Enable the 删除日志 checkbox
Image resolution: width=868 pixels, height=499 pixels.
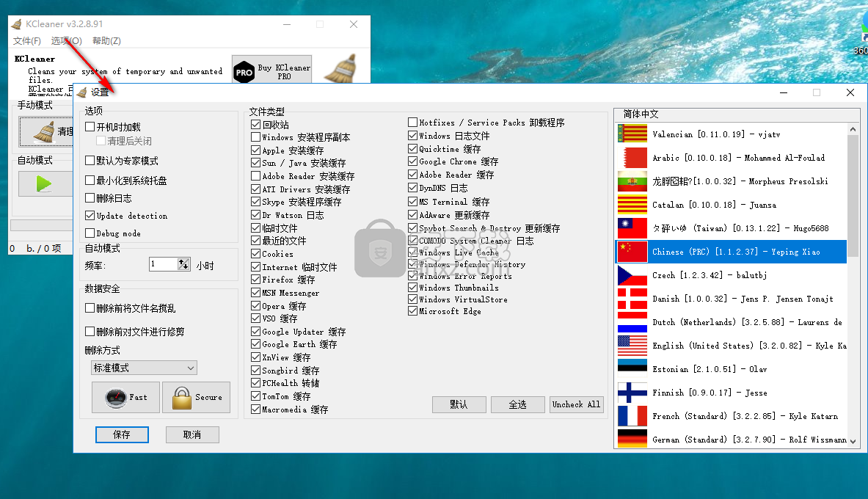90,197
